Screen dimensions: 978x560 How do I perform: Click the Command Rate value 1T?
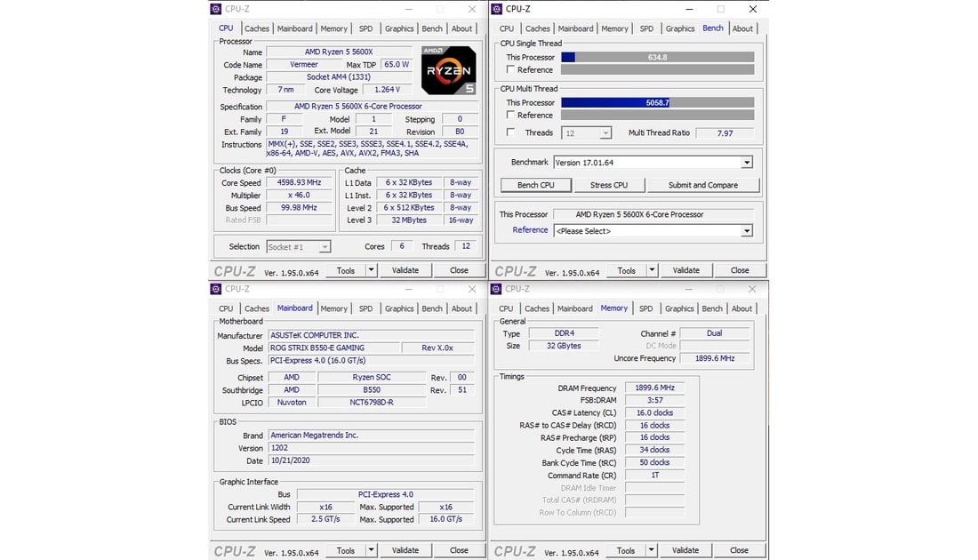654,476
